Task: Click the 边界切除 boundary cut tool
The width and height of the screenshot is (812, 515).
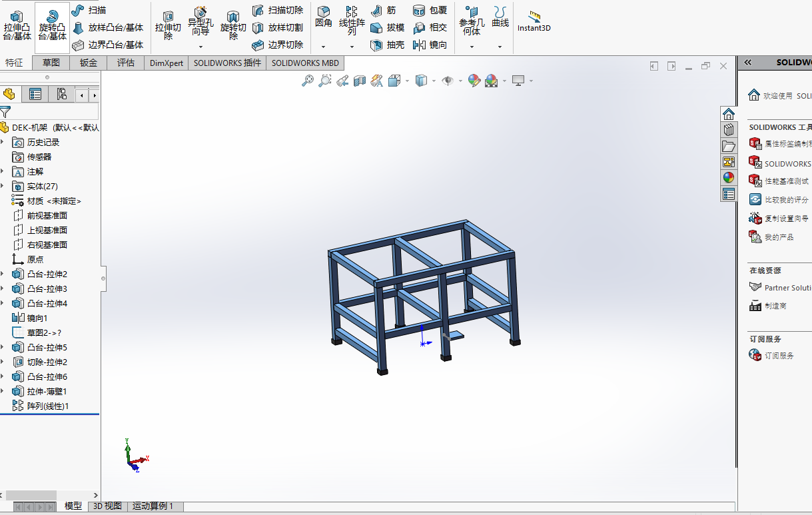Action: (278, 45)
